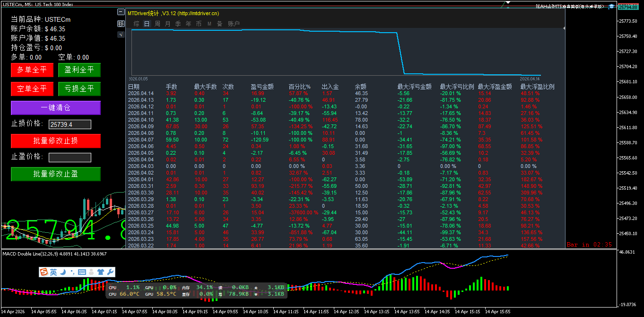
Task: Click the 批量修改止盈 button
Action: click(x=56, y=174)
